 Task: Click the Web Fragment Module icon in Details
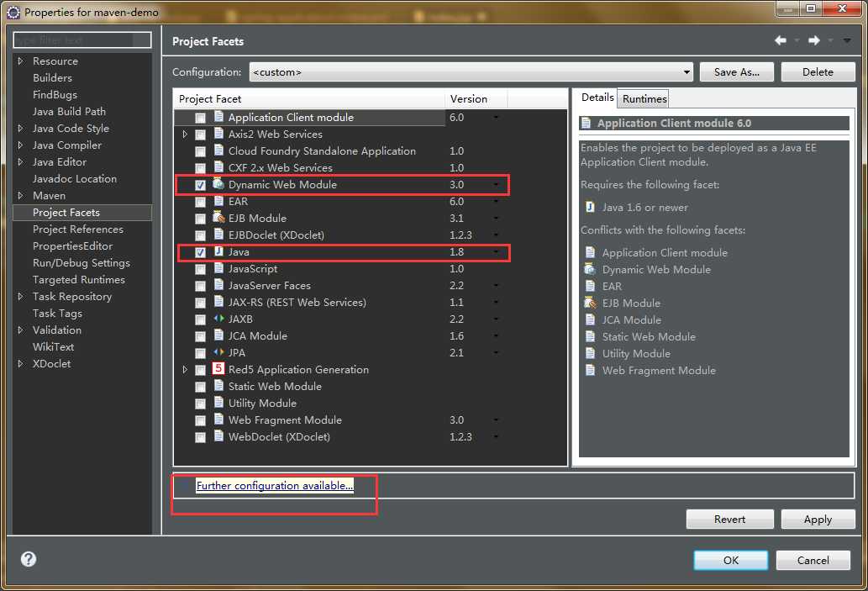coord(590,370)
